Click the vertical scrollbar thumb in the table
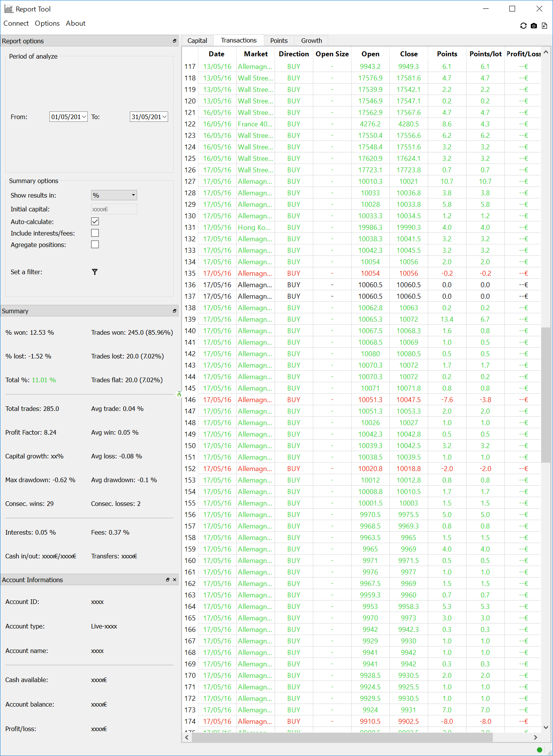The image size is (553, 756). point(546,395)
